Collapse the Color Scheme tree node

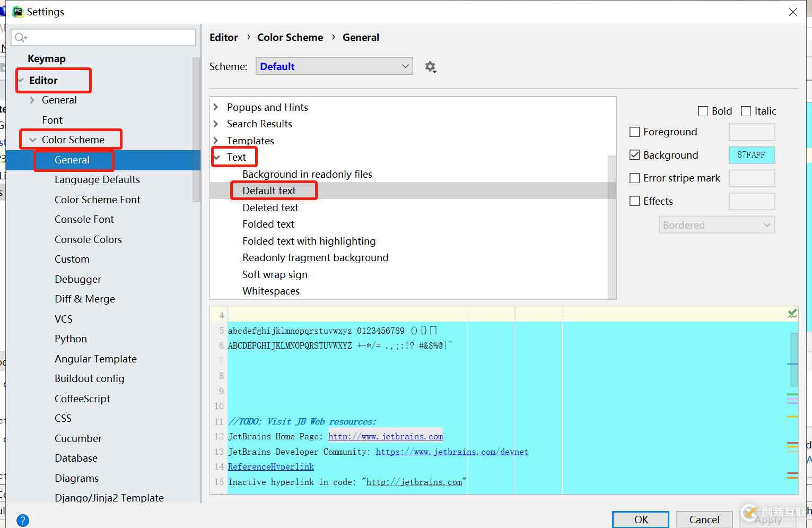(33, 140)
